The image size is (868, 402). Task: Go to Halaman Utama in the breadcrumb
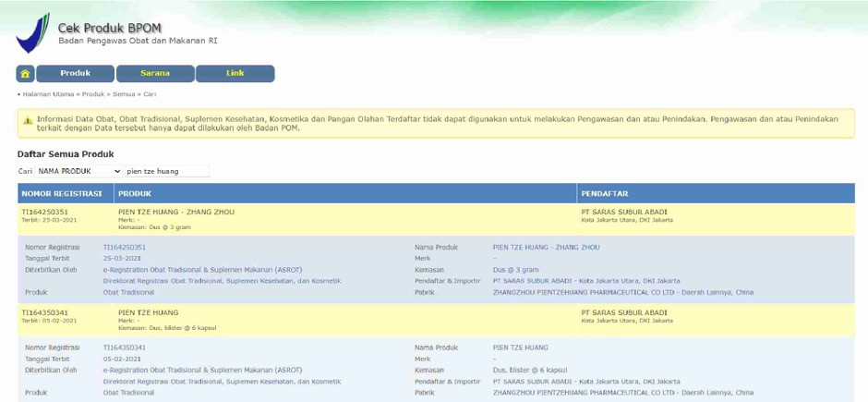tap(48, 94)
